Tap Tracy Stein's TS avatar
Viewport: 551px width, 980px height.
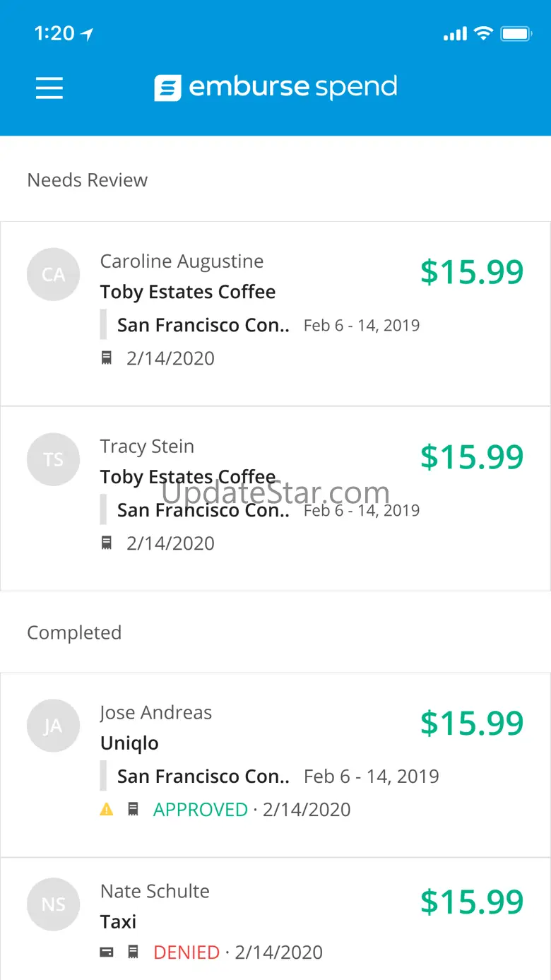pos(54,460)
